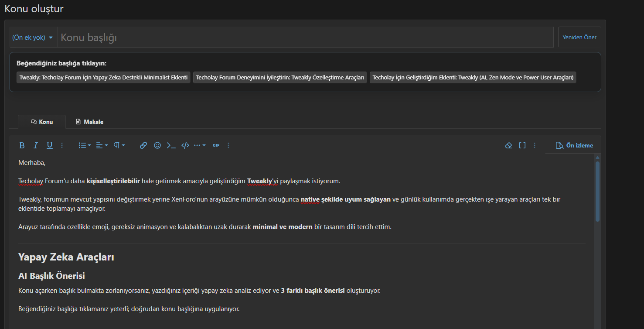
Task: Open more options next to the brackets icon
Action: [535, 145]
